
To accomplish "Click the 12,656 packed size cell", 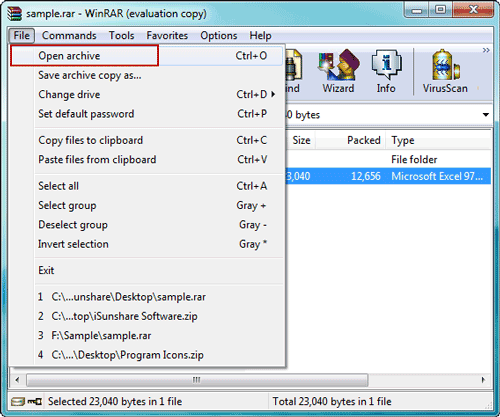I will [x=366, y=176].
